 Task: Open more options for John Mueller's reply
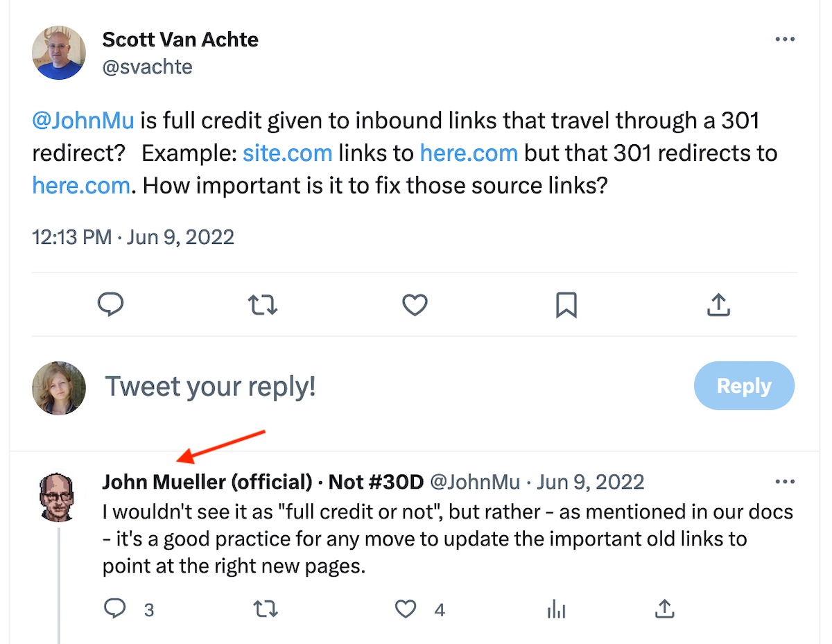[x=784, y=482]
